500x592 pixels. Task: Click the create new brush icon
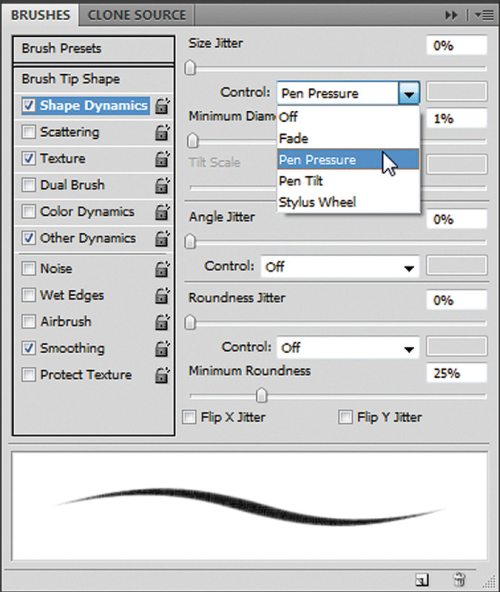tap(422, 579)
